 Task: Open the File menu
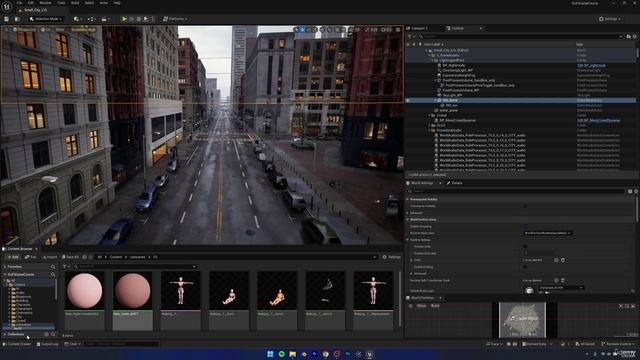19,2
